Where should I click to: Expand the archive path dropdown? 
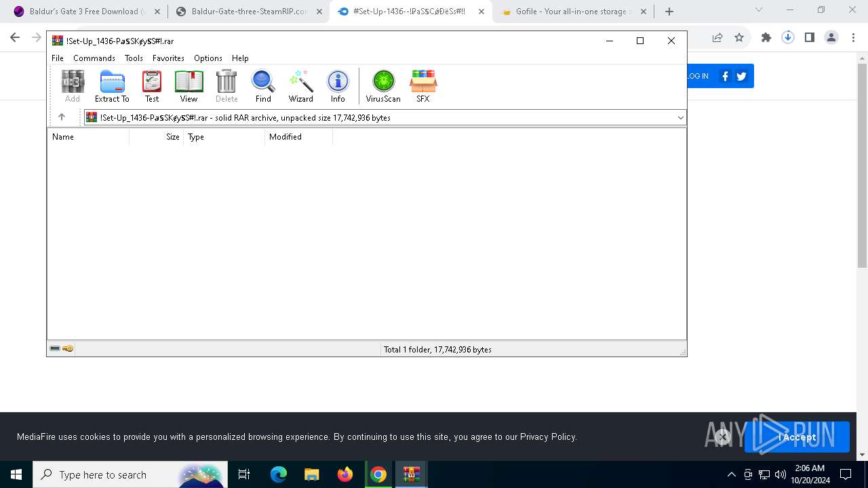(x=680, y=117)
